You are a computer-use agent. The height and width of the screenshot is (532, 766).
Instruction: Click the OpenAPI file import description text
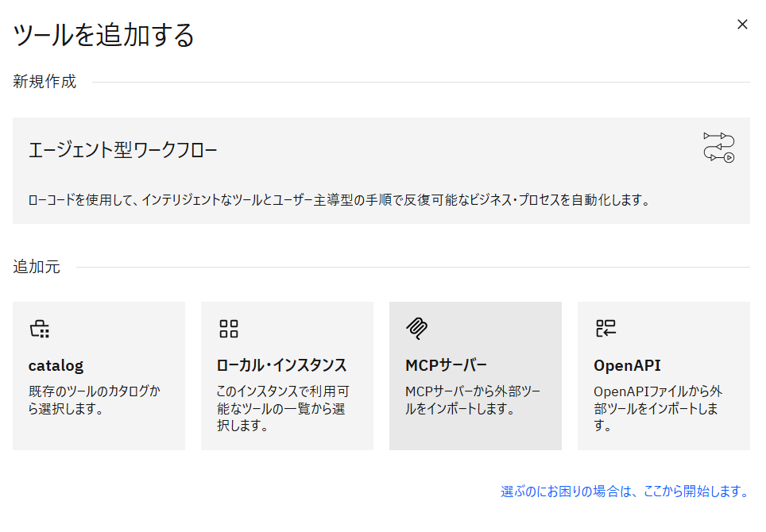click(x=657, y=409)
